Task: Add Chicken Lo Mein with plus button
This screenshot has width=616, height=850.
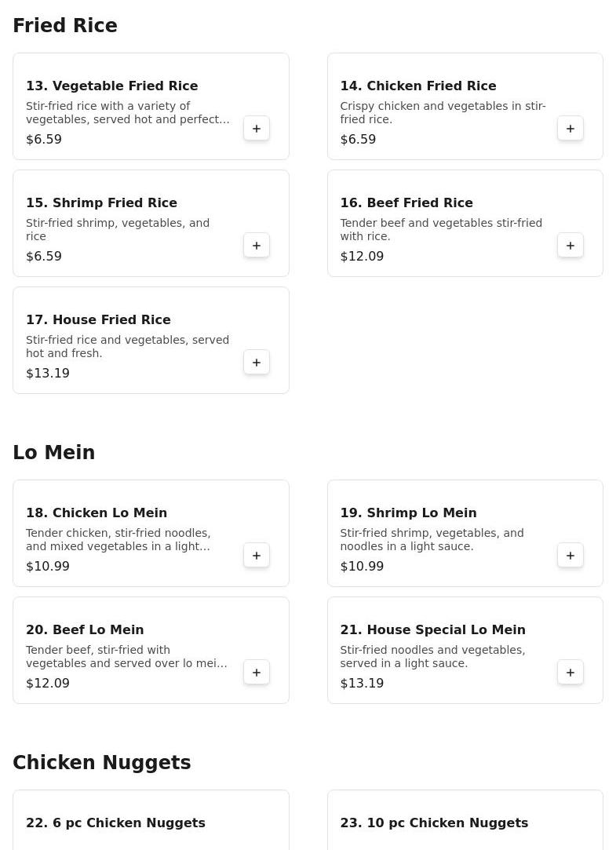Action: [257, 556]
